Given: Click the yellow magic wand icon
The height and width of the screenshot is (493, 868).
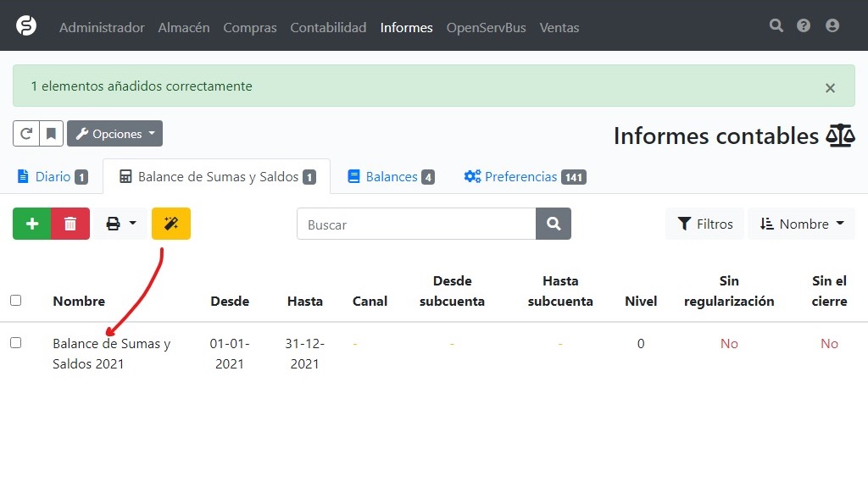Looking at the screenshot, I should coord(170,224).
